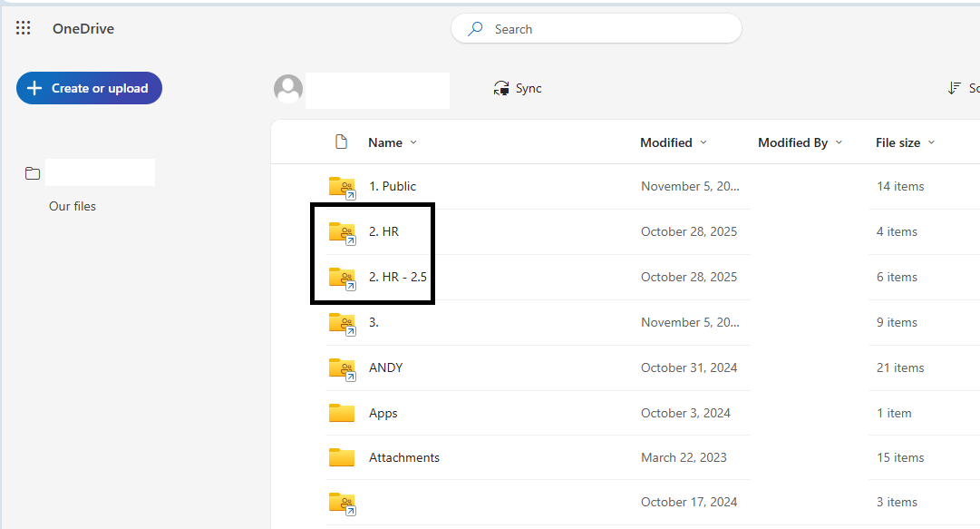This screenshot has height=529, width=980.
Task: Open the folder named 3.
Action: click(x=374, y=323)
